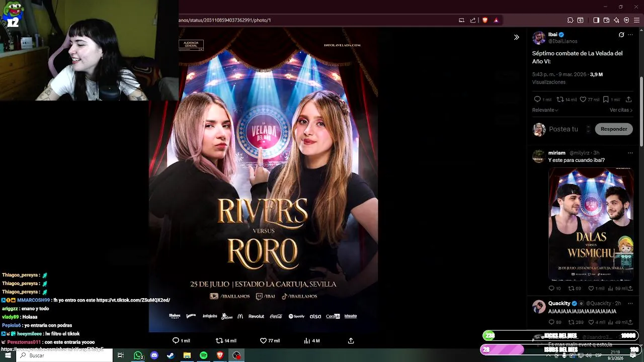Click the @IbaiLlanos handle

click(x=562, y=41)
